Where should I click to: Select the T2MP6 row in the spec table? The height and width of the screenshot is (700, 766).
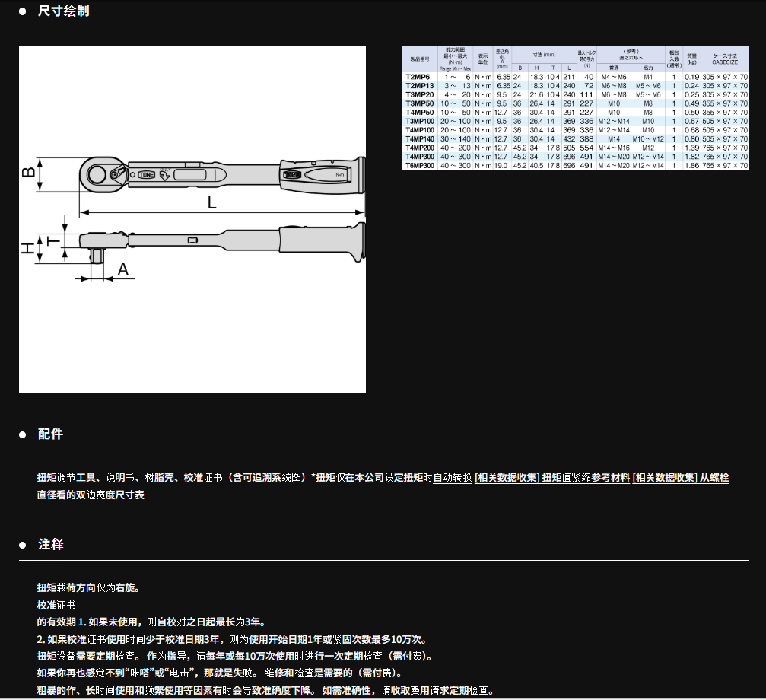pos(418,77)
